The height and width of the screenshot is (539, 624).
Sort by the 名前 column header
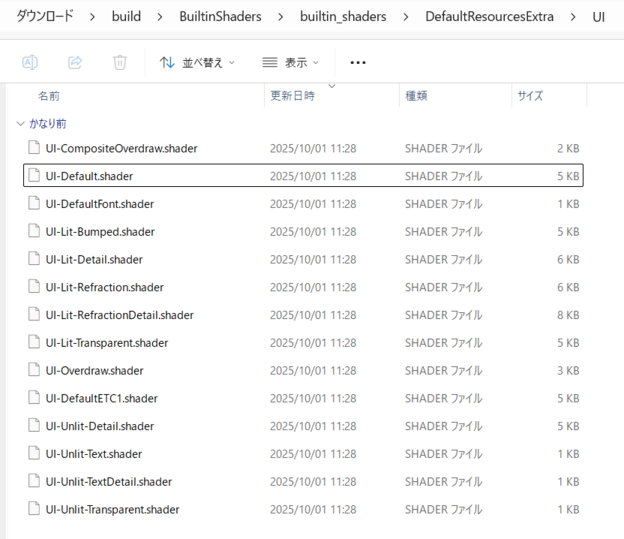(49, 96)
